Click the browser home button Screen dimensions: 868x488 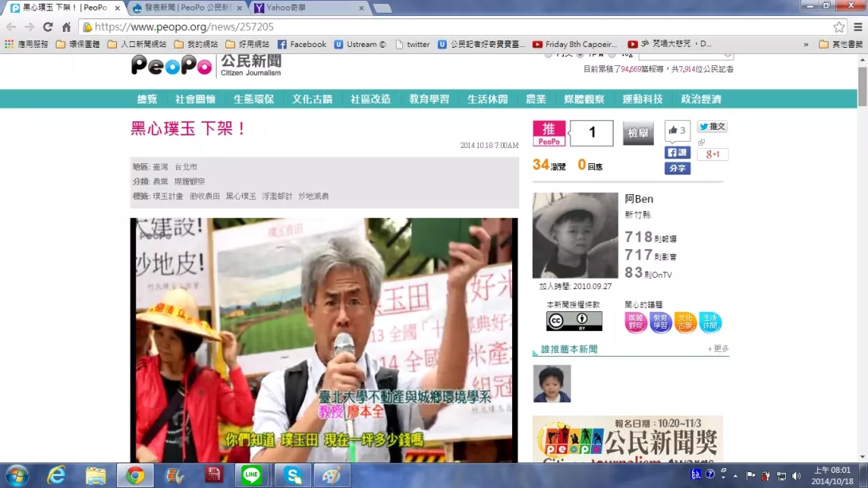[x=67, y=27]
